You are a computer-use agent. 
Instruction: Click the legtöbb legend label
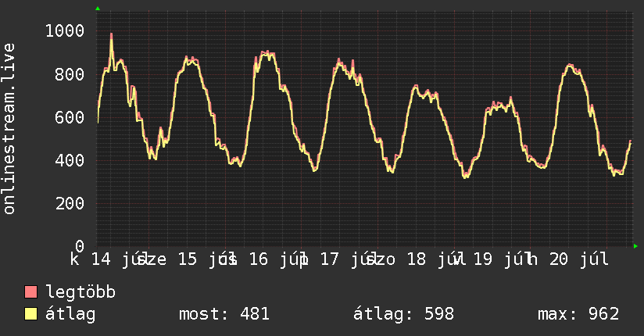tap(80, 291)
